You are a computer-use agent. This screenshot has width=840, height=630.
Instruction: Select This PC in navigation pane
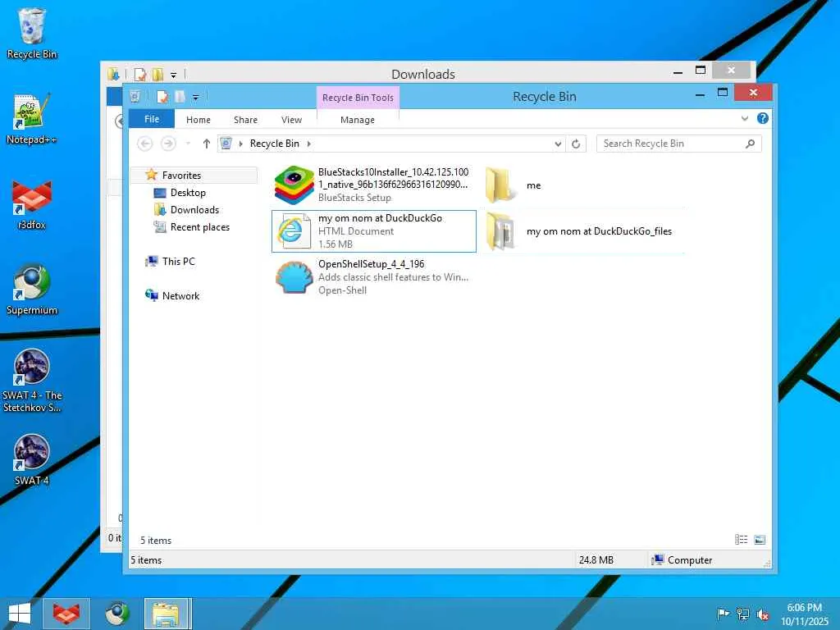coord(178,261)
